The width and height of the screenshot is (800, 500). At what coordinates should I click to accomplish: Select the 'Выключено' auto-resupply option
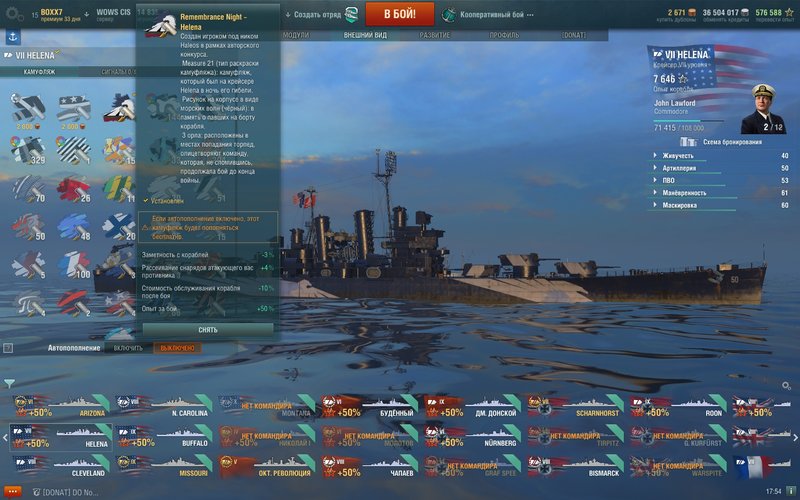(177, 348)
